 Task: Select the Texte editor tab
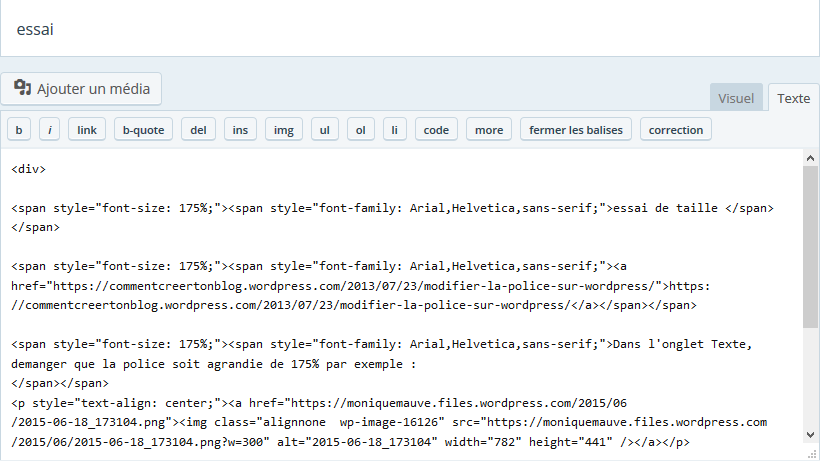click(x=794, y=98)
